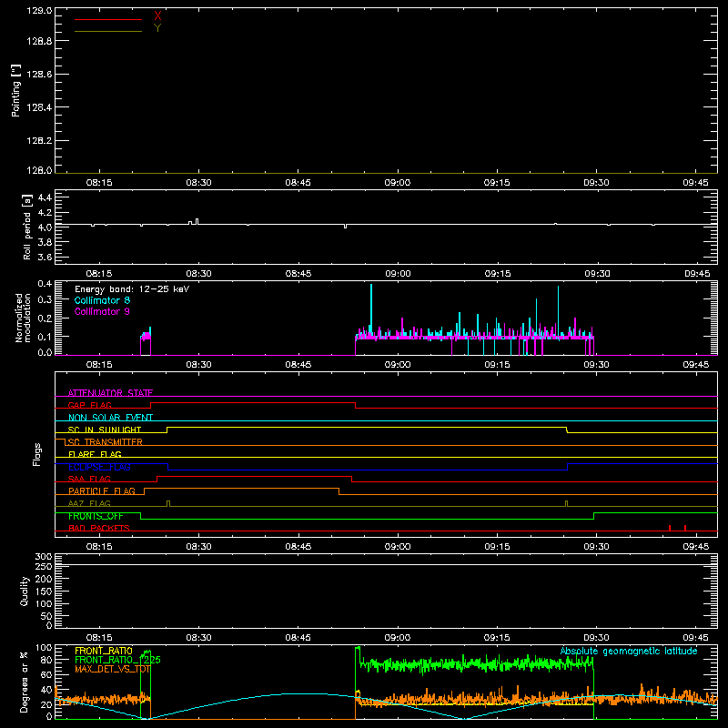728x728 pixels.
Task: Click 09:30 under the Flags plot
Action: click(x=597, y=547)
